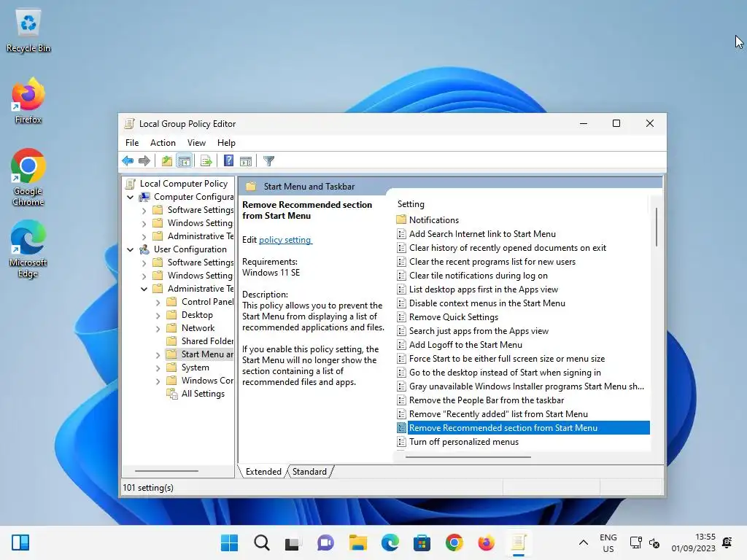Click the settings list vertical scrollbar

tap(656, 227)
